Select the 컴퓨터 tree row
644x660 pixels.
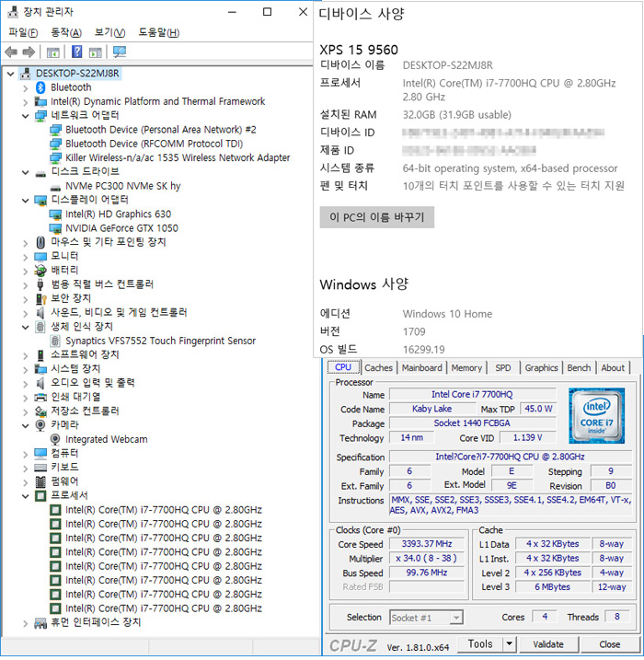(x=64, y=453)
